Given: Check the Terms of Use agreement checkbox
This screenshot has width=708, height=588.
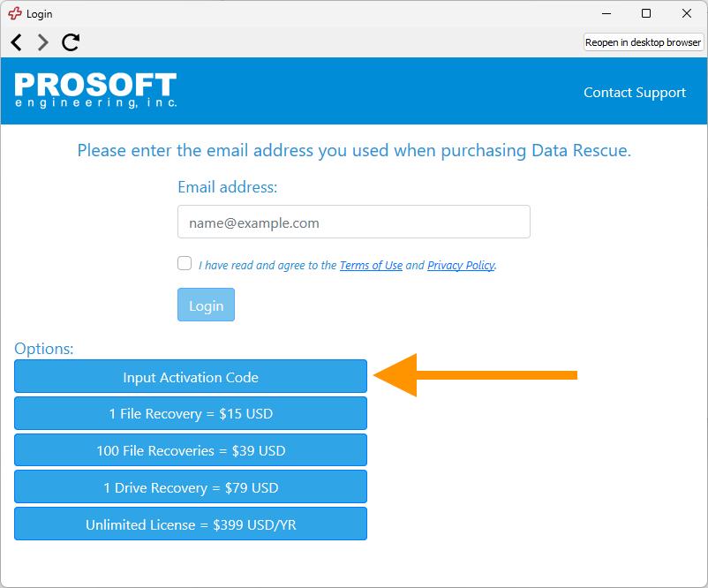Looking at the screenshot, I should click(185, 262).
